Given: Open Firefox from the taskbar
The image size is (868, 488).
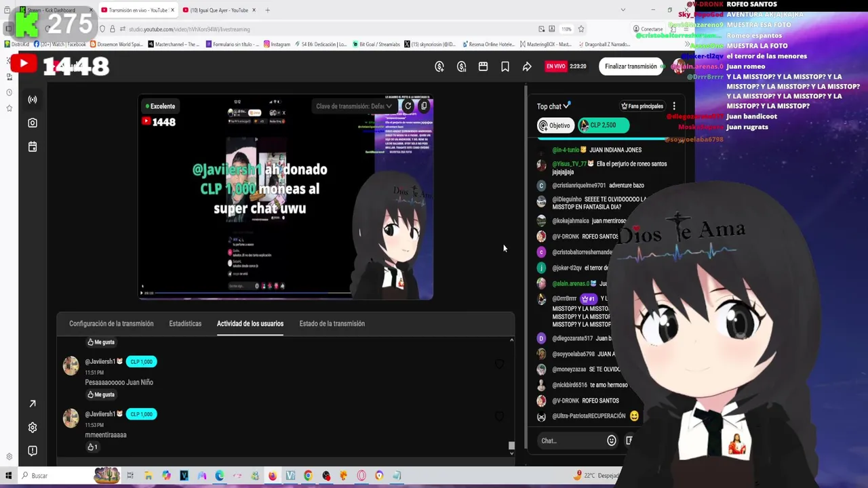Looking at the screenshot, I should pyautogui.click(x=273, y=476).
